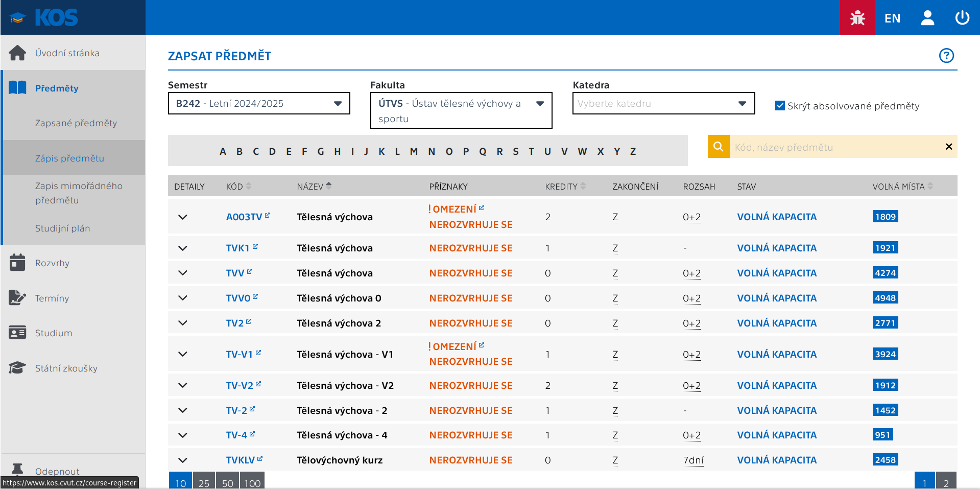Viewport: 980px width, 489px height.
Task: Click the home icon in sidebar
Action: pos(17,53)
